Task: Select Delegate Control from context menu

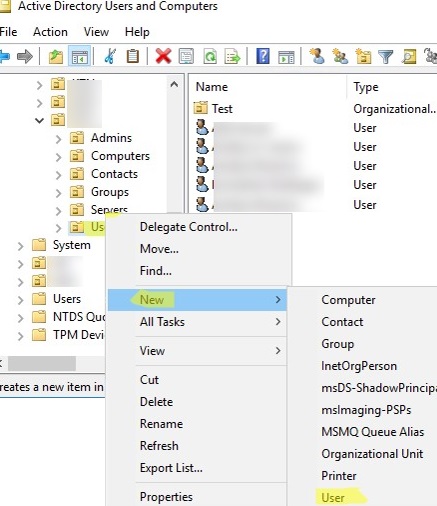Action: 189,227
